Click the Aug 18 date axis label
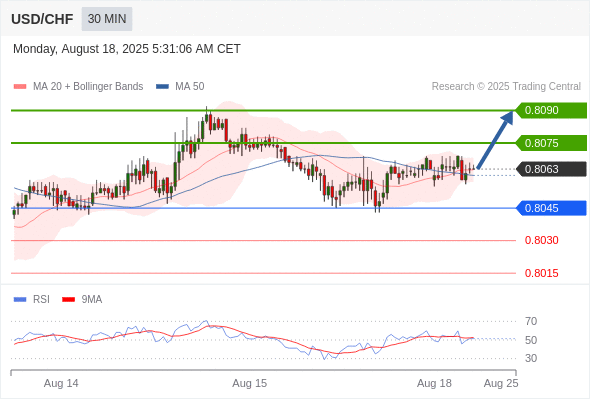 (434, 383)
